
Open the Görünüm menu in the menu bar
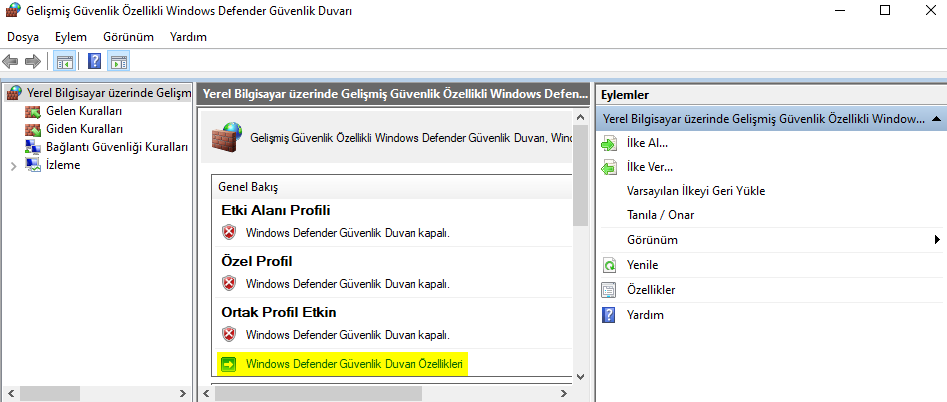(x=128, y=37)
